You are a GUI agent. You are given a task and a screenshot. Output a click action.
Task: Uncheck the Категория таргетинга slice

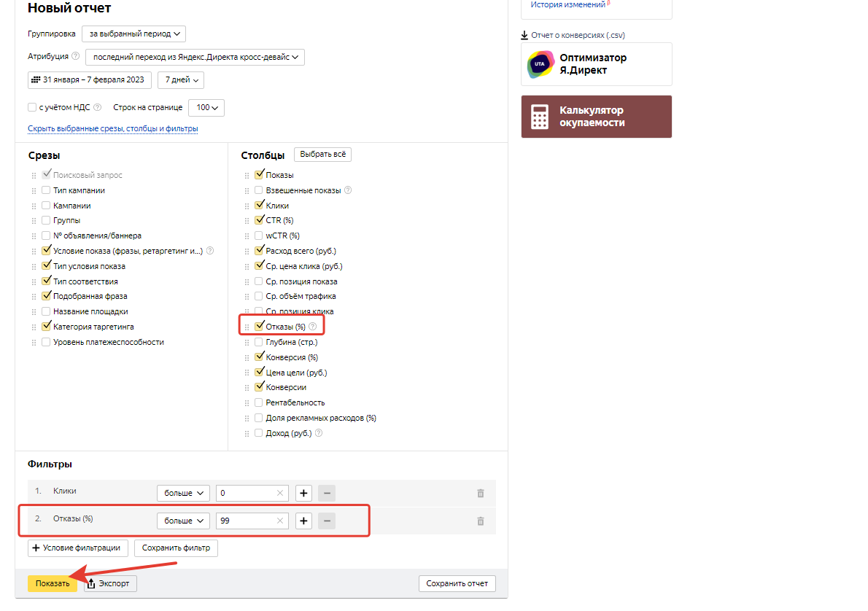(x=46, y=327)
